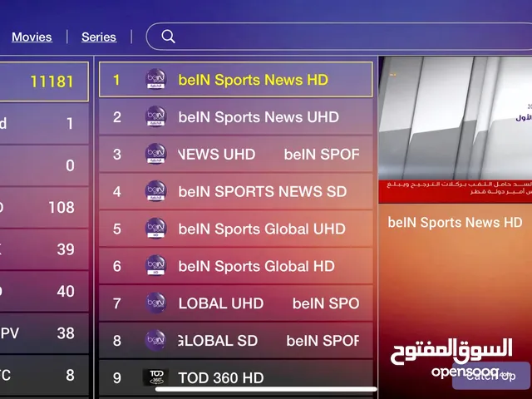The image size is (532, 399).
Task: Click beIN logo on channel 5
Action: pyautogui.click(x=155, y=229)
